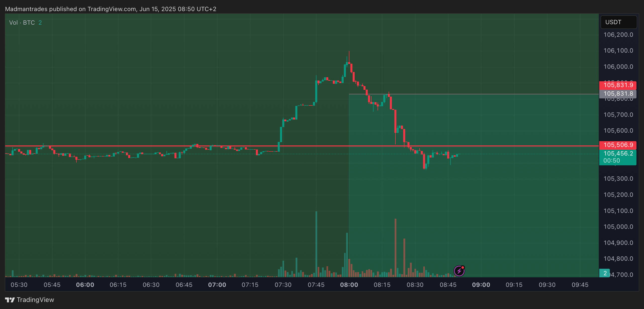The width and height of the screenshot is (644, 309).
Task: Open the USDT currency selector
Action: (619, 22)
